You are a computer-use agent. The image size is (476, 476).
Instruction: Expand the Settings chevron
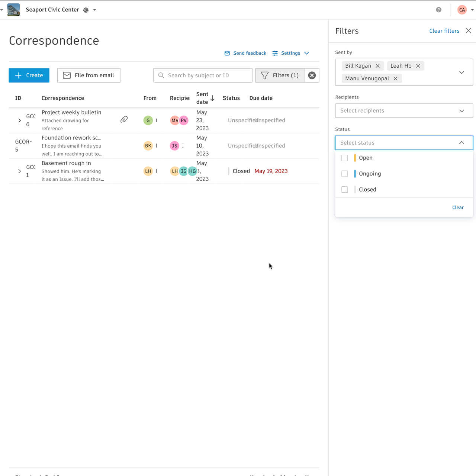[x=307, y=53]
